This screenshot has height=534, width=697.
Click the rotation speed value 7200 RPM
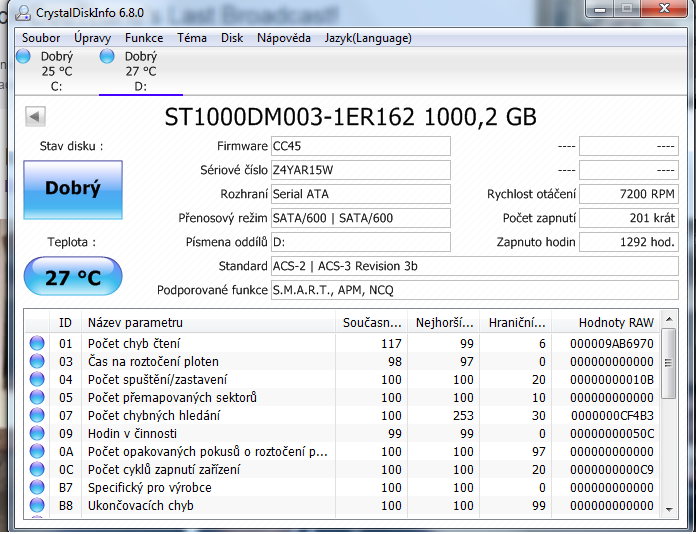(629, 194)
